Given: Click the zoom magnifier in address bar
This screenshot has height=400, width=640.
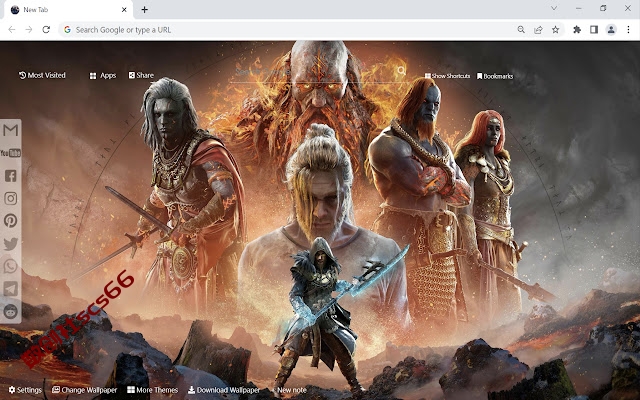Looking at the screenshot, I should tap(521, 29).
